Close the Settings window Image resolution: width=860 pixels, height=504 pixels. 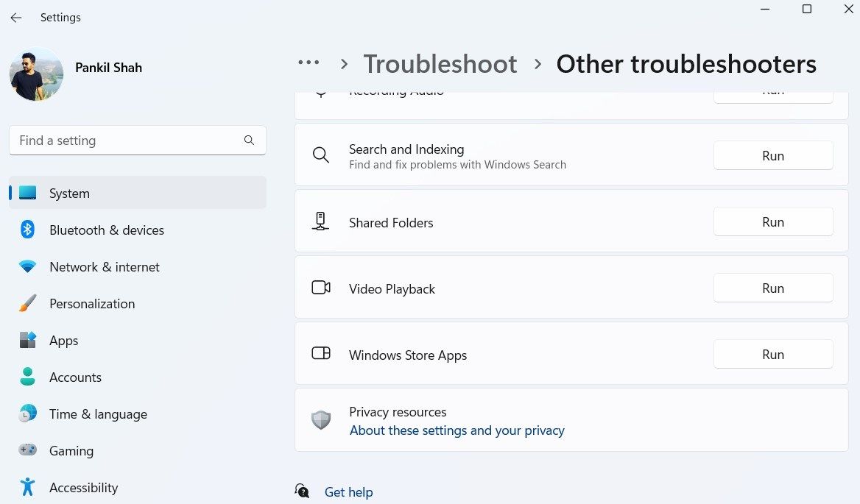848,10
